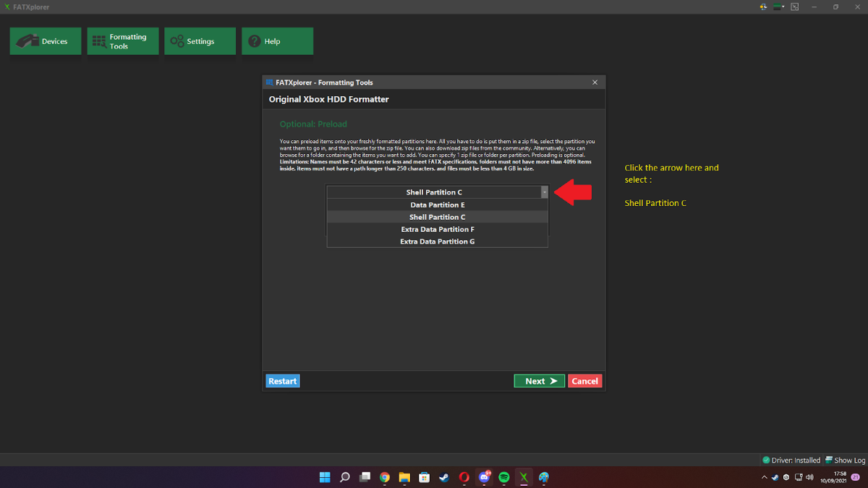Cancel the HDD formatter dialog

point(584,381)
